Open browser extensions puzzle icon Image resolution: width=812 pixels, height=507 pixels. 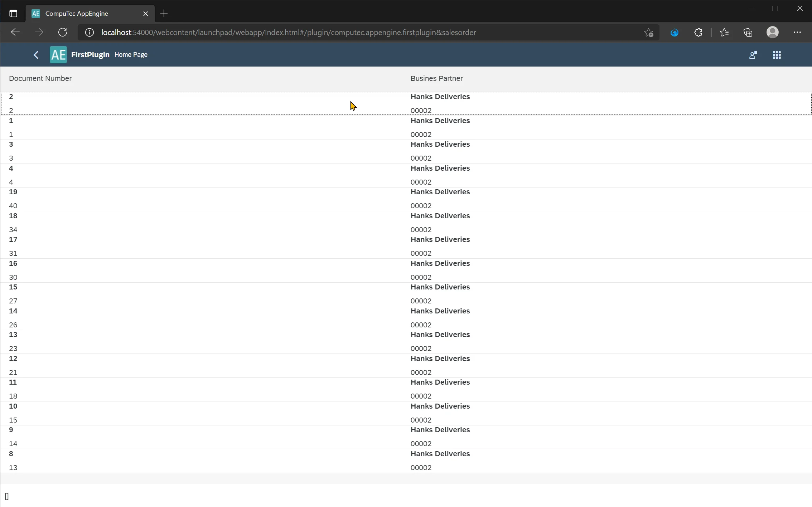pos(698,33)
